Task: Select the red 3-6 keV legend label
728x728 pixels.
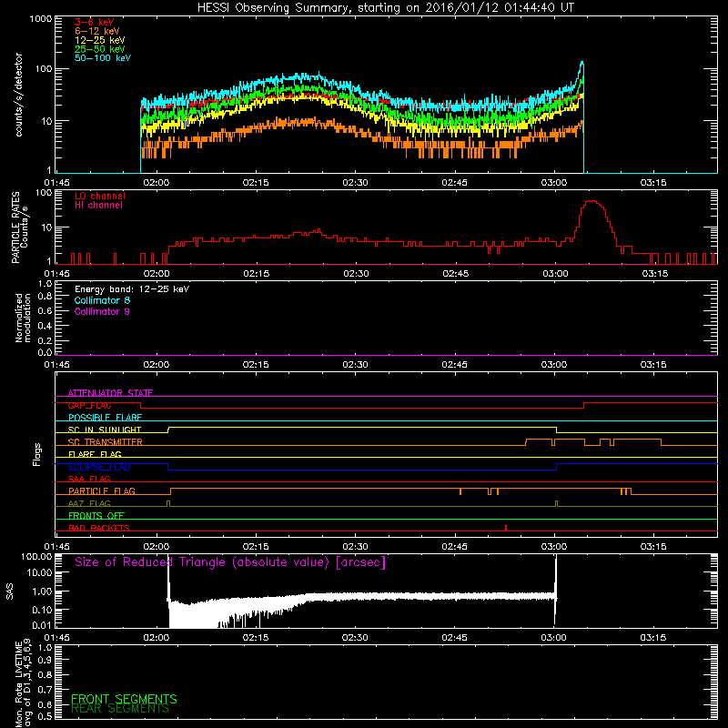Action: pyautogui.click(x=95, y=22)
